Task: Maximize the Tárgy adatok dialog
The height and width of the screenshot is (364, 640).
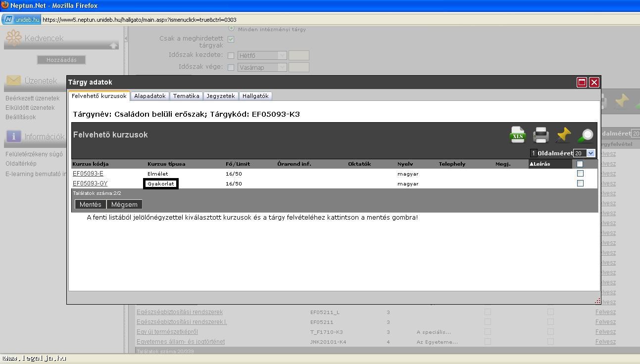Action: pos(582,82)
